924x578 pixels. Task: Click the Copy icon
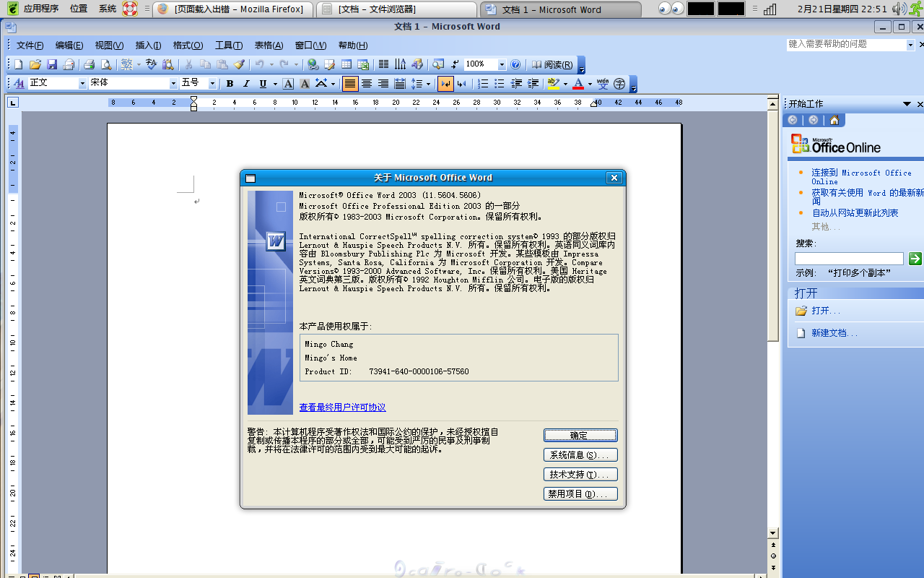click(205, 64)
